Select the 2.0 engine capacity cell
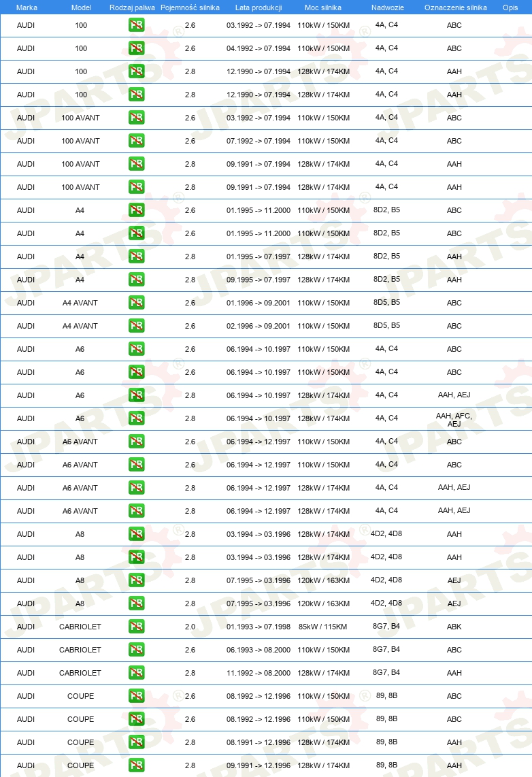 (x=190, y=627)
